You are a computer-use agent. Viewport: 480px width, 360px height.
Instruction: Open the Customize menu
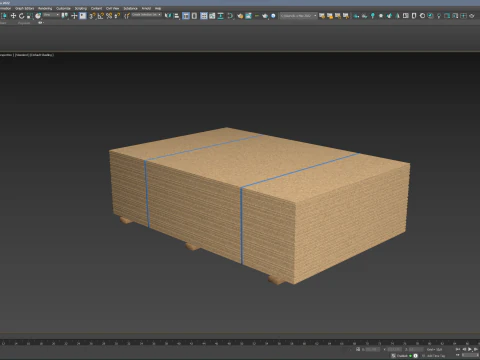[x=63, y=8]
